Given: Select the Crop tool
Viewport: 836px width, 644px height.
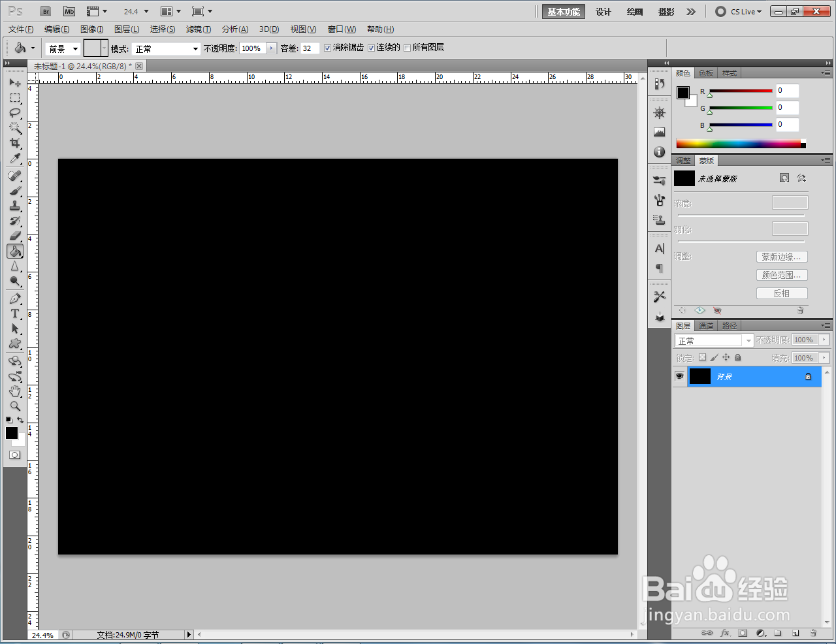Looking at the screenshot, I should (15, 143).
